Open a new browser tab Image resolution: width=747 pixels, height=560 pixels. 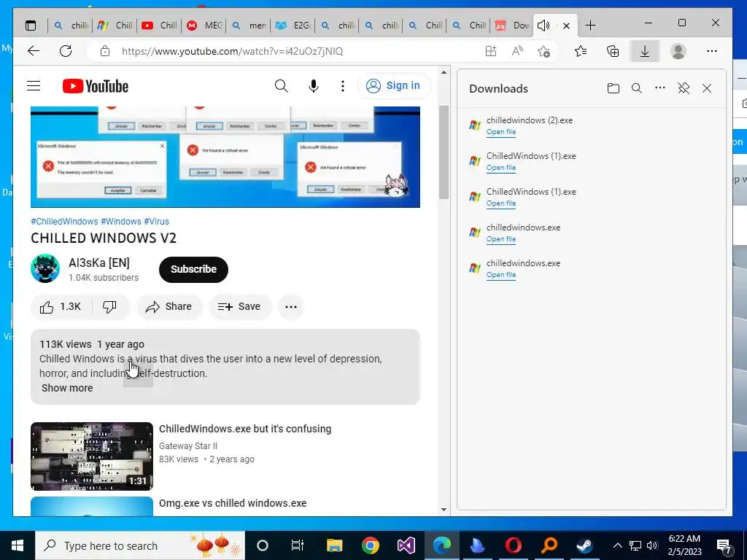point(590,26)
